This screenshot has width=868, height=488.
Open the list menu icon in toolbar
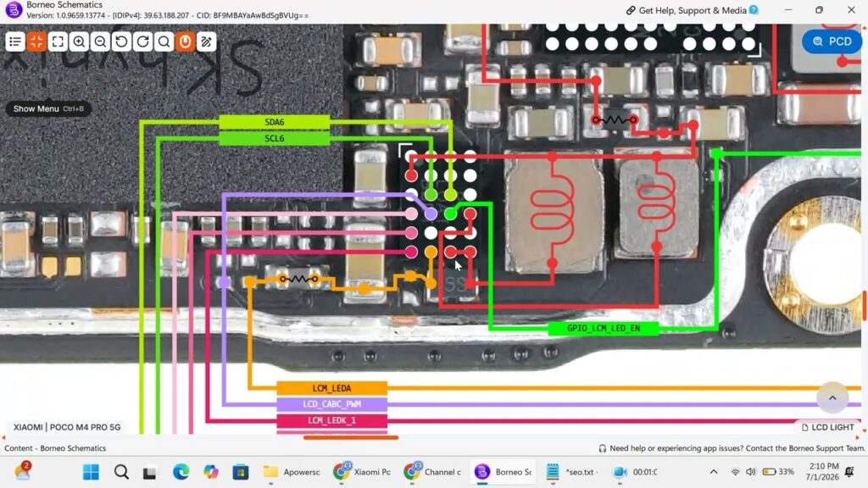[15, 42]
